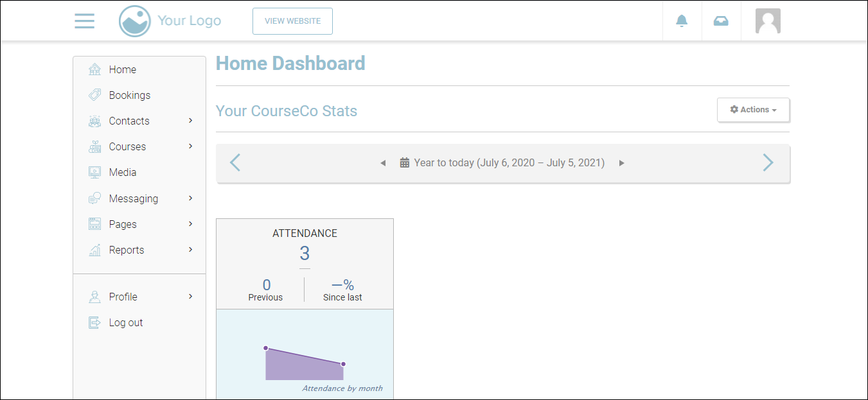Open the hamburger menu icon

[x=84, y=21]
